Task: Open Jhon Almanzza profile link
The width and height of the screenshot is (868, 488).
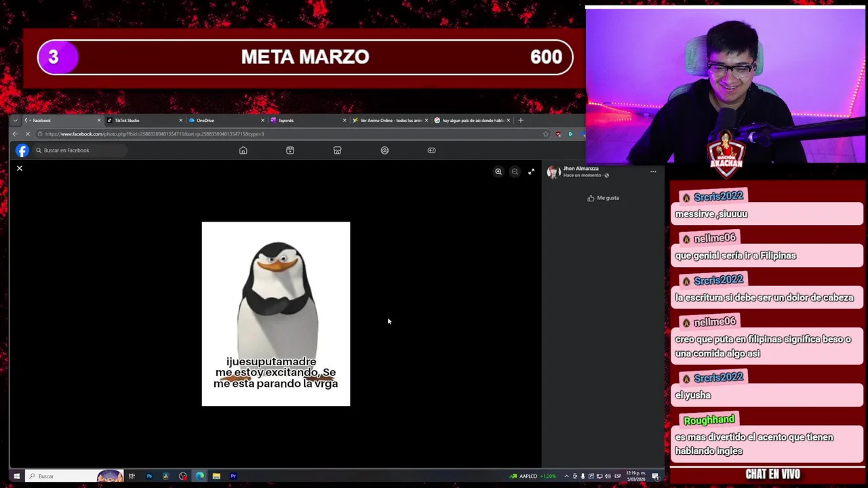Action: pos(580,168)
